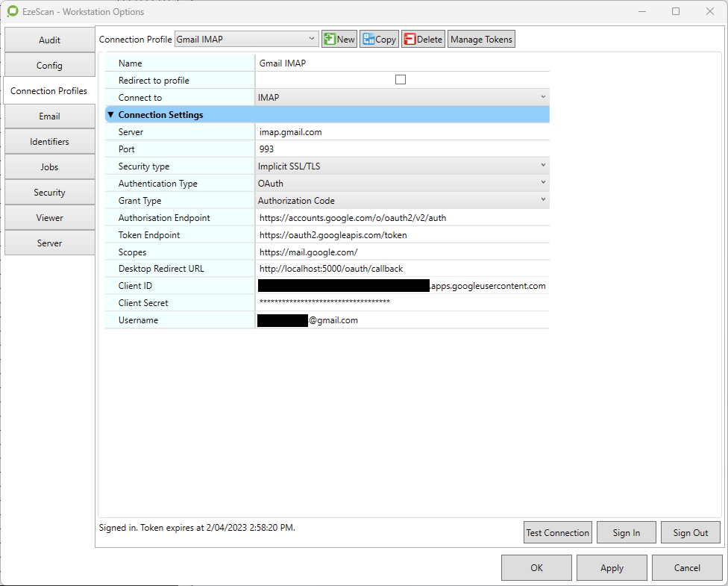Select the Security tab
Screen dimensions: 728x586
[x=49, y=193]
